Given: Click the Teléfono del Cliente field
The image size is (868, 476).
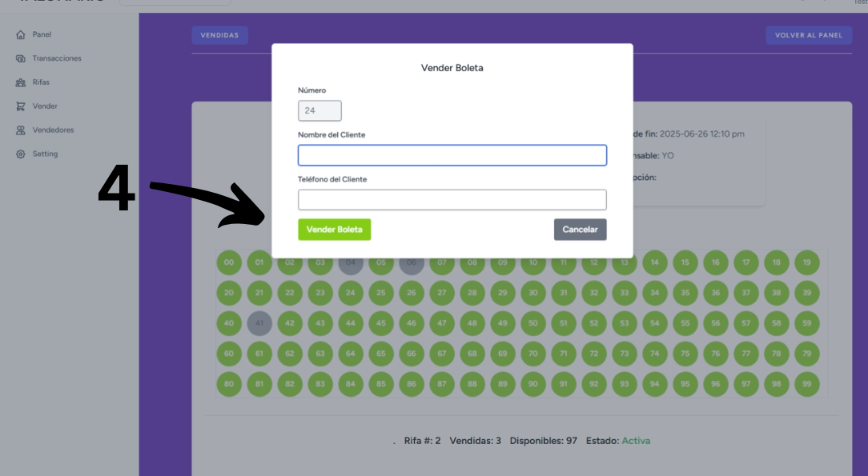Looking at the screenshot, I should point(452,199).
